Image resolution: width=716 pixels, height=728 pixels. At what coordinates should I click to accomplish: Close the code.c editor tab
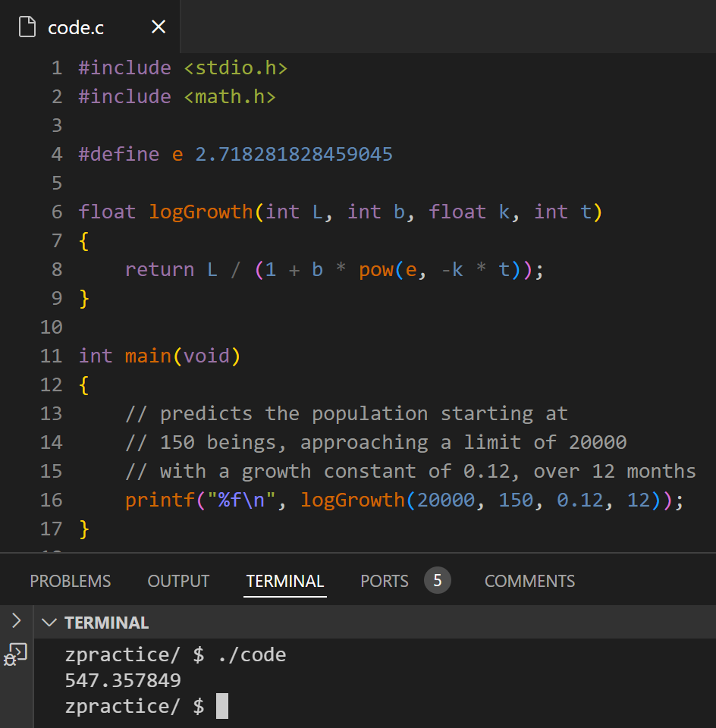click(x=159, y=27)
